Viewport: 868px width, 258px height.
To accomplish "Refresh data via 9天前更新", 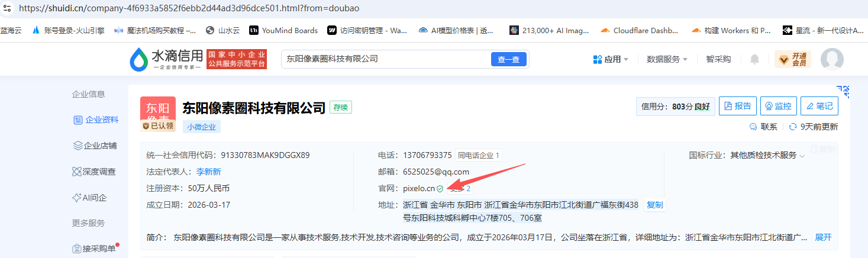I will pos(814,127).
